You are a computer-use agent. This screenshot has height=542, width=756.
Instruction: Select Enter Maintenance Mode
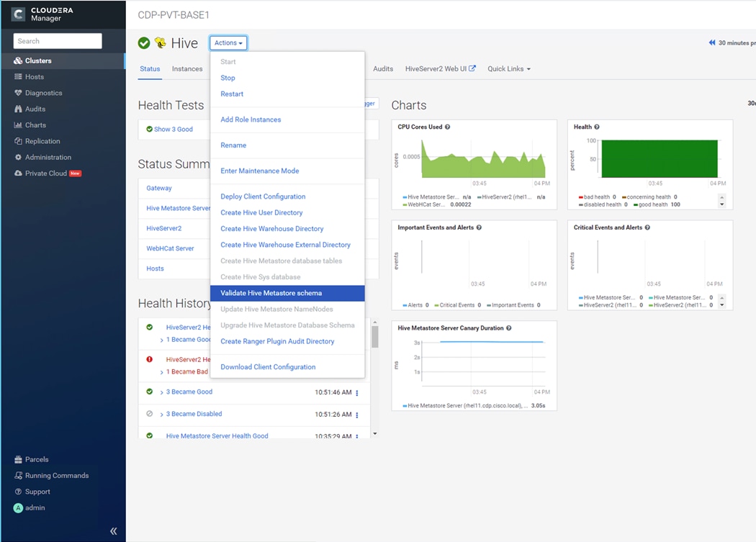[x=287, y=171]
